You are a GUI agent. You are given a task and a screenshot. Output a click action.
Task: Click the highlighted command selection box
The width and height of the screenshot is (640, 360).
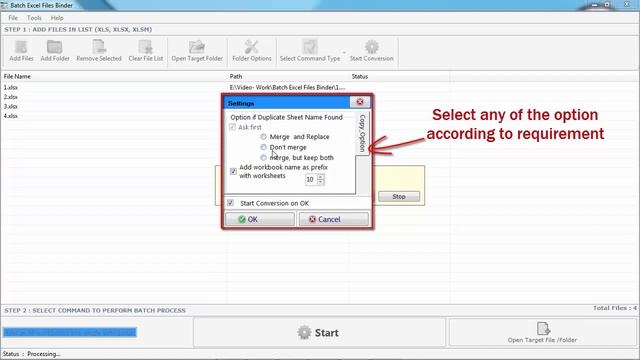click(x=70, y=332)
